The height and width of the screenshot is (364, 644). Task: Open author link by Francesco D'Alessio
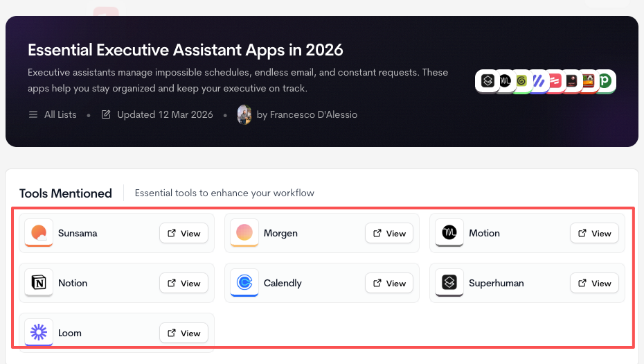pos(307,114)
